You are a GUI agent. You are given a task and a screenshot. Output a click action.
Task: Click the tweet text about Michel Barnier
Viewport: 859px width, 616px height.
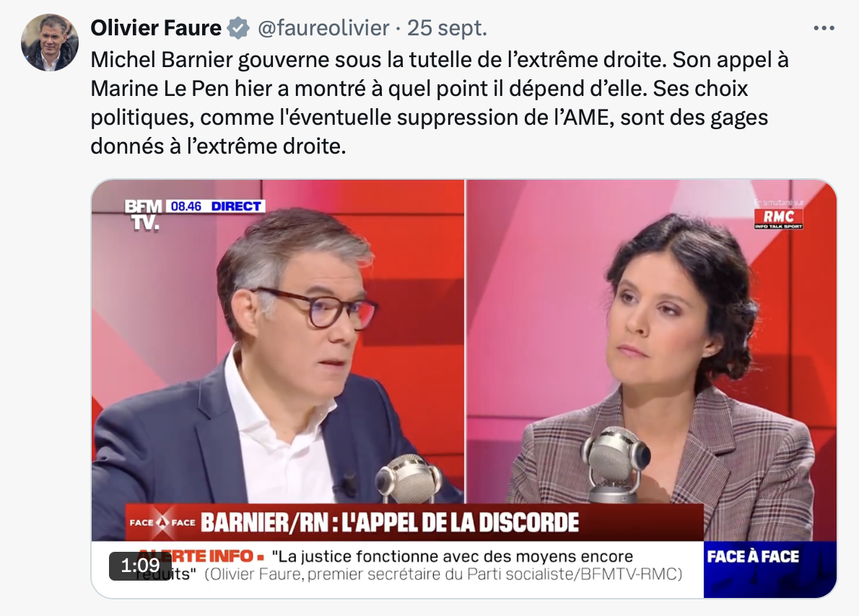point(440,102)
